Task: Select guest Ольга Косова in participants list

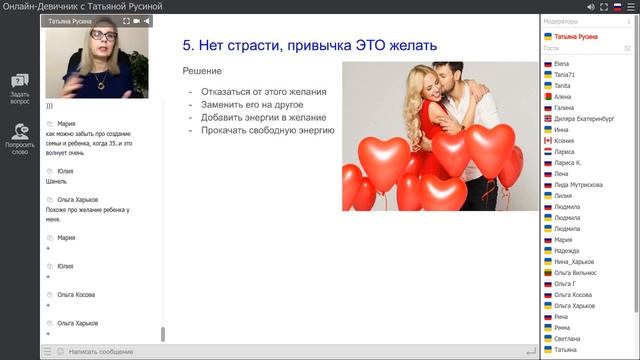Action: pos(573,295)
